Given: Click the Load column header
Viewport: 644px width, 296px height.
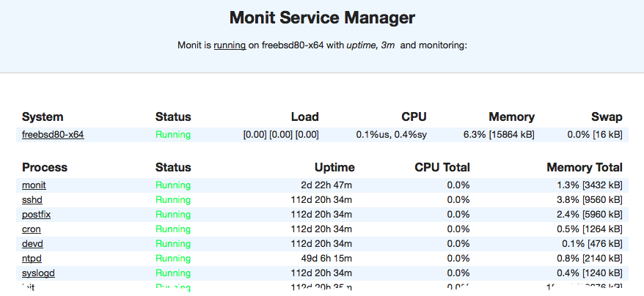Looking at the screenshot, I should (x=304, y=117).
